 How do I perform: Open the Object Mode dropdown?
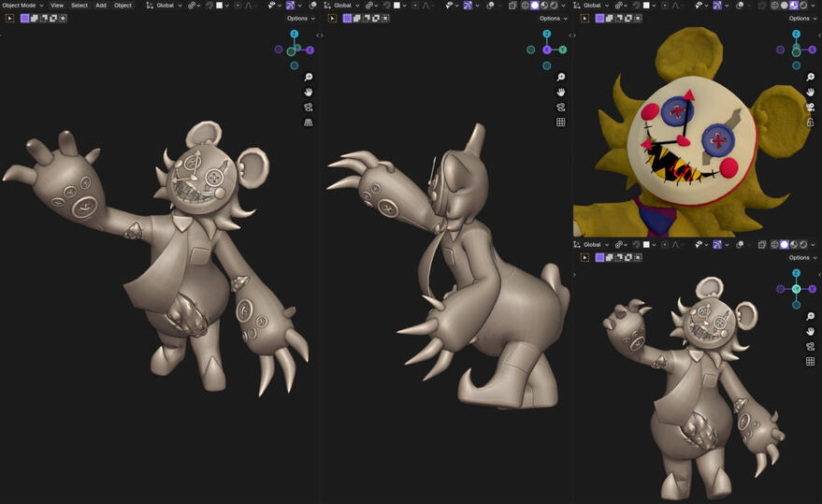point(22,6)
